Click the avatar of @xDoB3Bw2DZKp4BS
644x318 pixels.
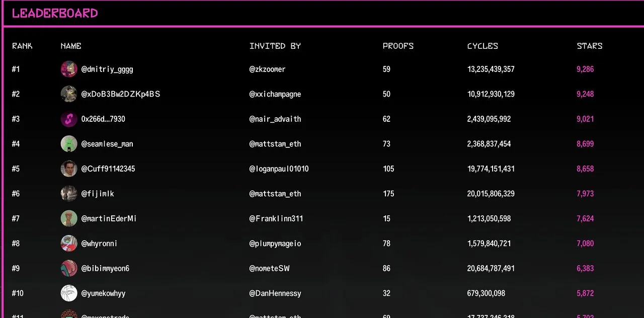69,94
